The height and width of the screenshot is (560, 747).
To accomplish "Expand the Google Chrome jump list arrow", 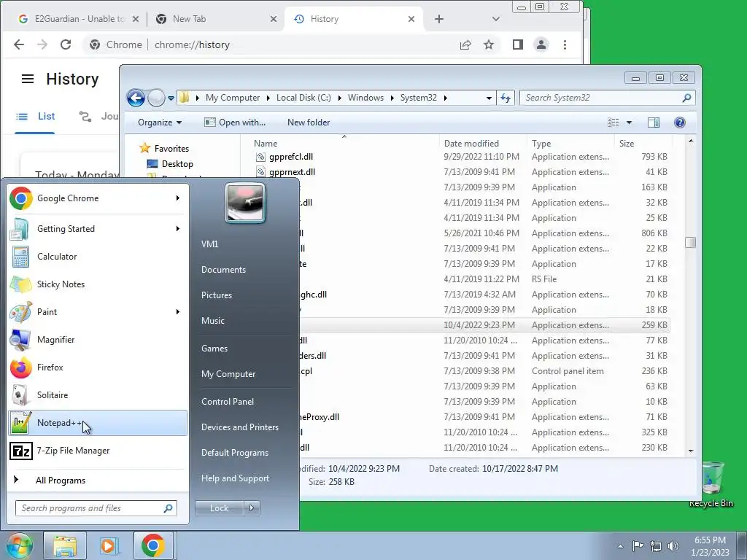I will coord(178,198).
